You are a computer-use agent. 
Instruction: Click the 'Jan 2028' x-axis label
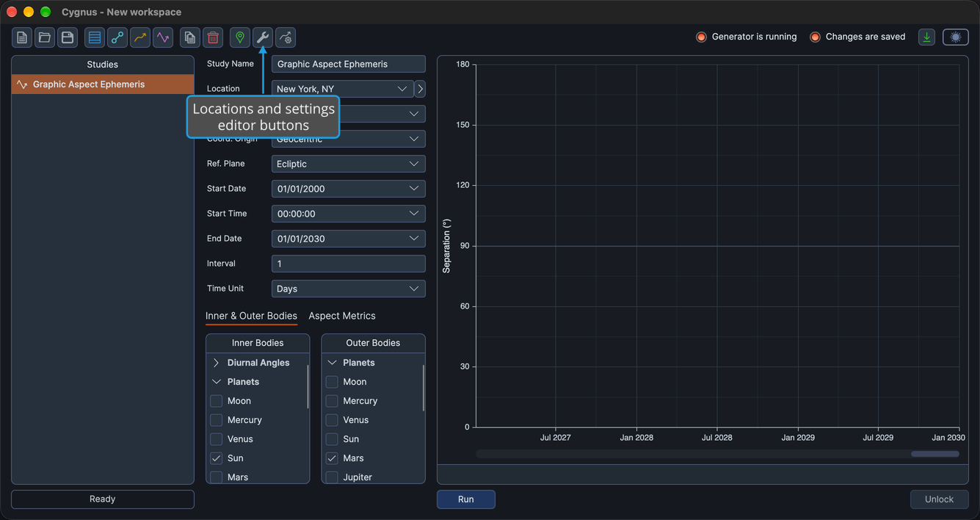click(636, 438)
